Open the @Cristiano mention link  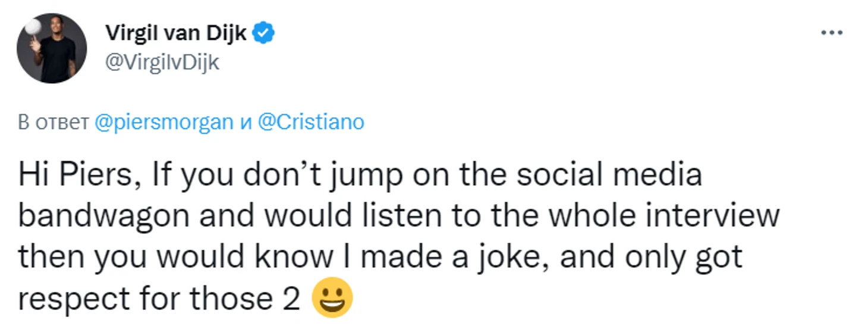(311, 122)
